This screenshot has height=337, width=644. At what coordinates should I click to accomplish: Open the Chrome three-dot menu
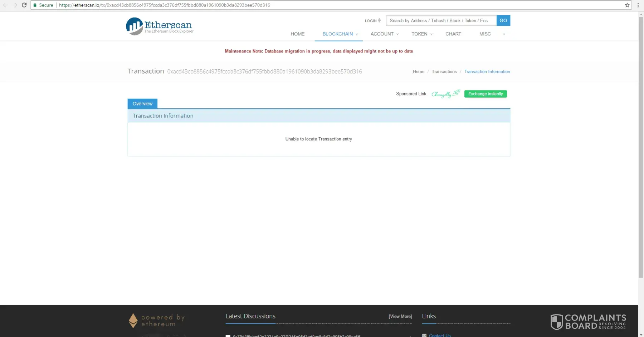tap(638, 5)
